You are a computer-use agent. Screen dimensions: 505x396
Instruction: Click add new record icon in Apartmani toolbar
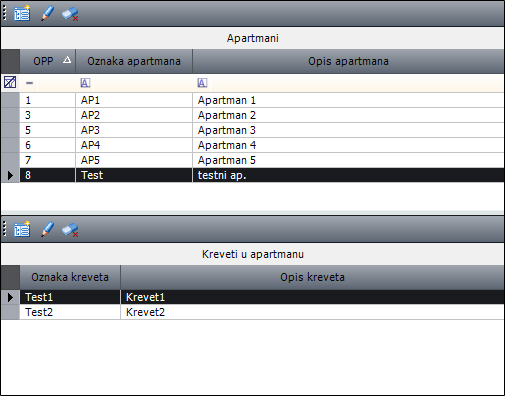tap(22, 14)
